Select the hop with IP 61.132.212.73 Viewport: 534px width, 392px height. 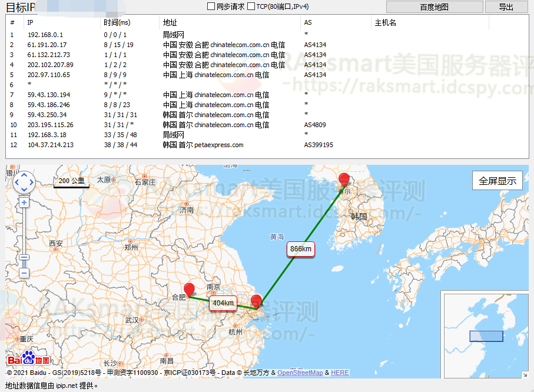(267, 55)
